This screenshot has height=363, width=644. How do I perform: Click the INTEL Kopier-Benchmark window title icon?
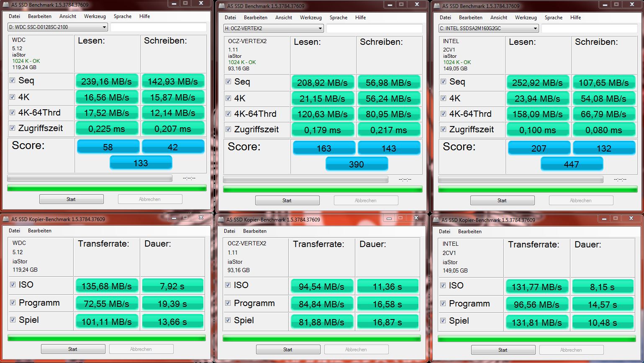point(436,220)
